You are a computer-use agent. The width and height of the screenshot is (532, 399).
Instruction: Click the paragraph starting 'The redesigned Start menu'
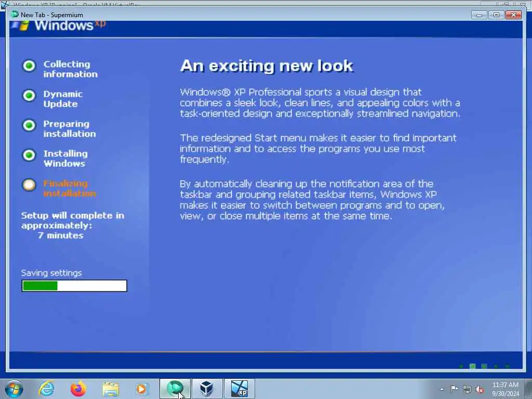tap(318, 149)
